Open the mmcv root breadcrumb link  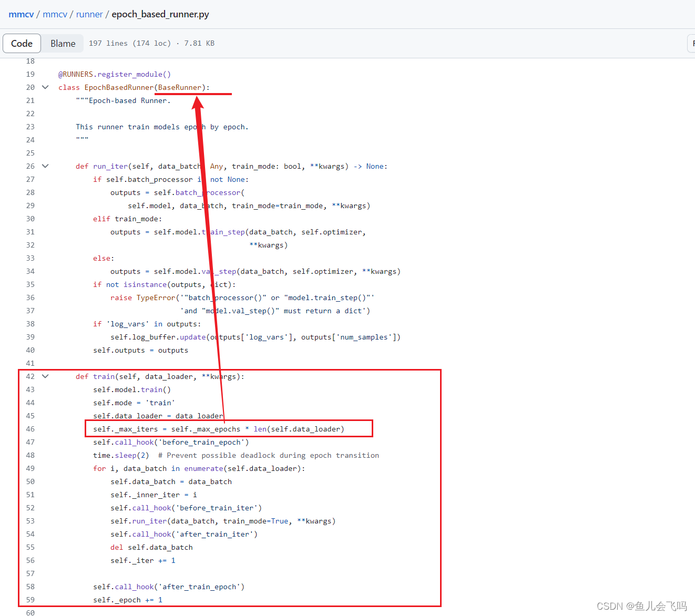click(x=21, y=14)
